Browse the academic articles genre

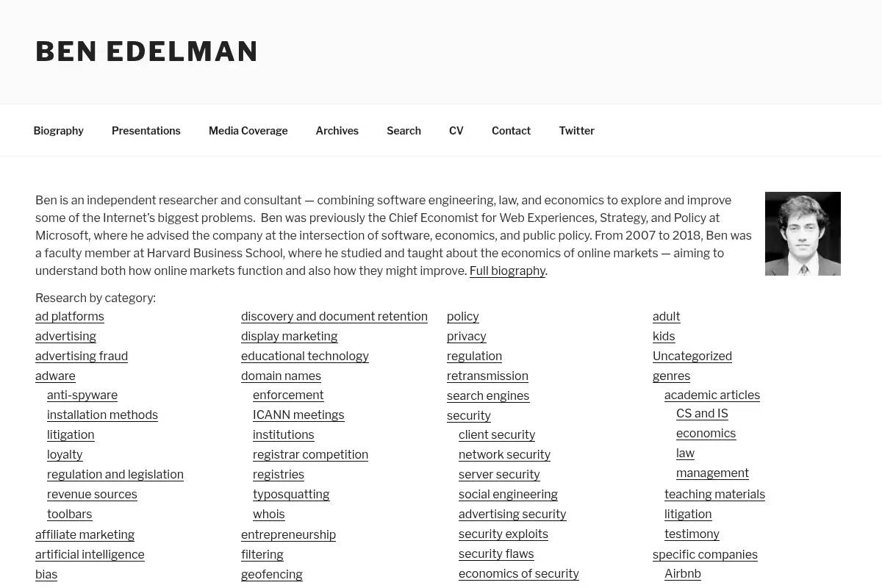click(x=712, y=395)
